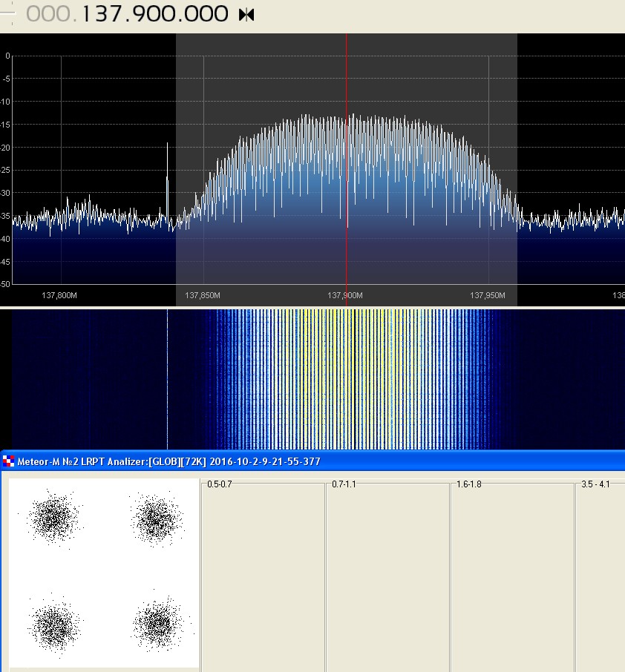
Task: Click the 137,800M frequency axis label
Action: click(59, 295)
